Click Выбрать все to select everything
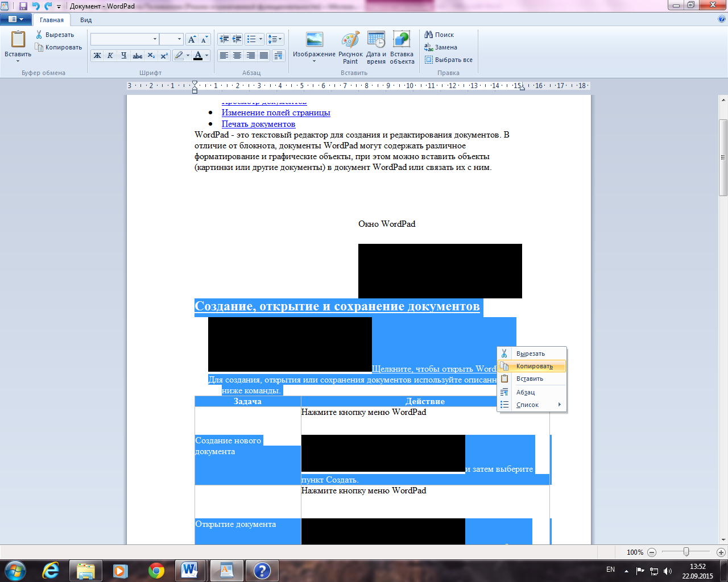 pos(449,60)
